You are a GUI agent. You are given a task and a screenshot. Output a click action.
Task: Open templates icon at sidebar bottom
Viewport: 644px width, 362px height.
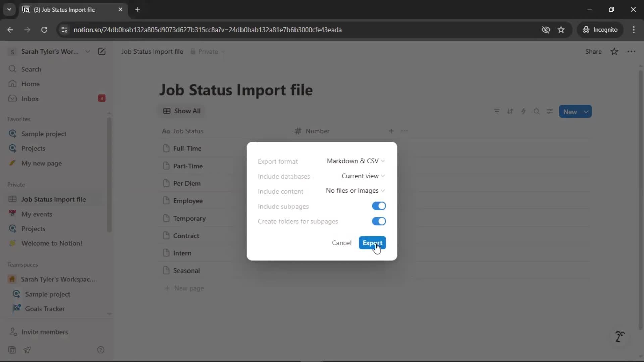click(12, 350)
